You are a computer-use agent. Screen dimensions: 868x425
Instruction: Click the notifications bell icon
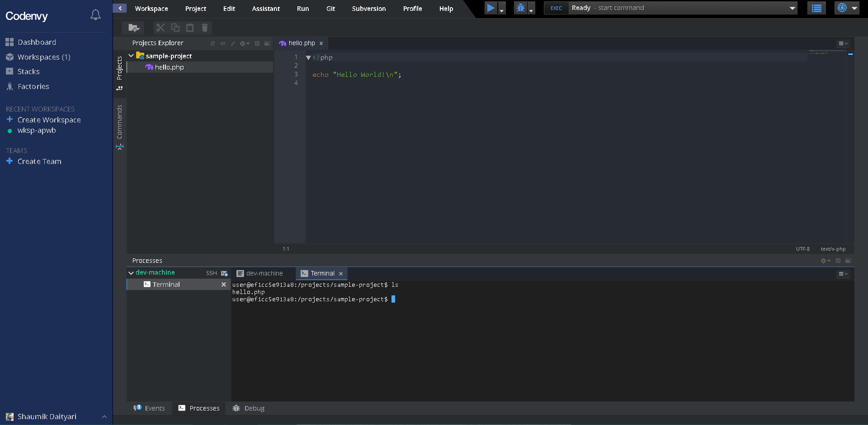click(x=95, y=14)
